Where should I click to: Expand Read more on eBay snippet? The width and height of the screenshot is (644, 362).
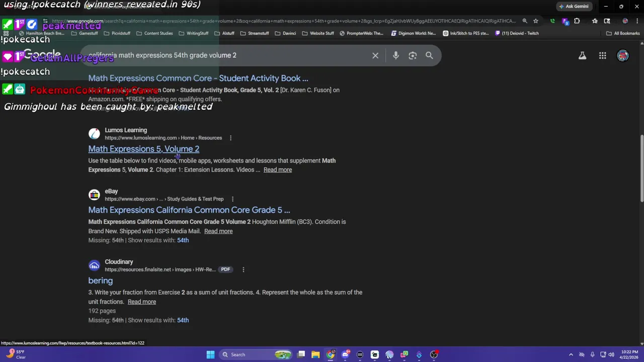tap(218, 231)
